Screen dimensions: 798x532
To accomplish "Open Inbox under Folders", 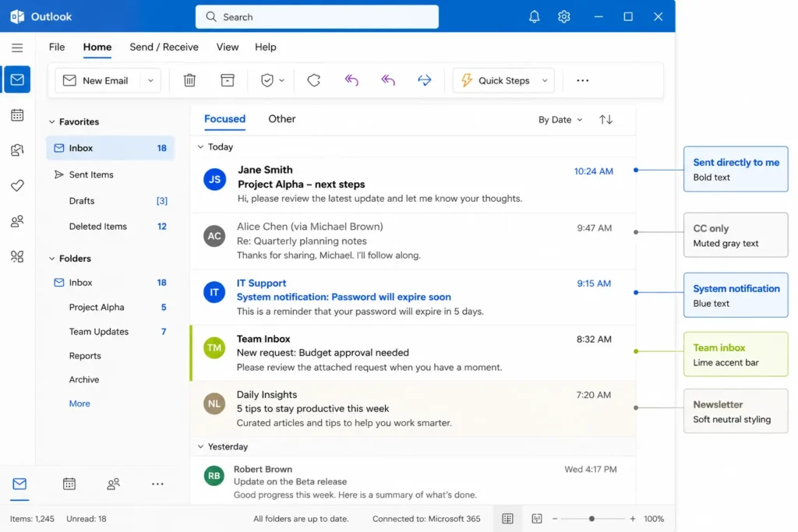I will click(110, 282).
